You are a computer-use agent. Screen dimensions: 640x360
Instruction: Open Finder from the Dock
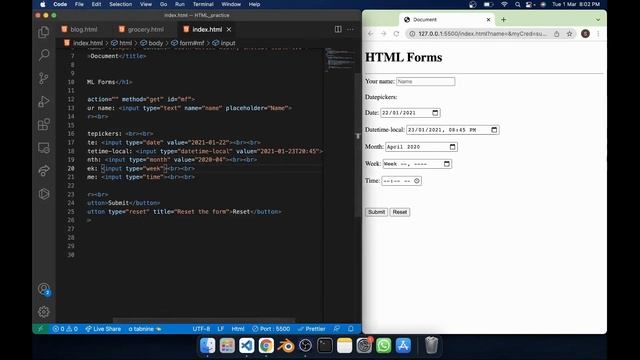[x=208, y=346]
